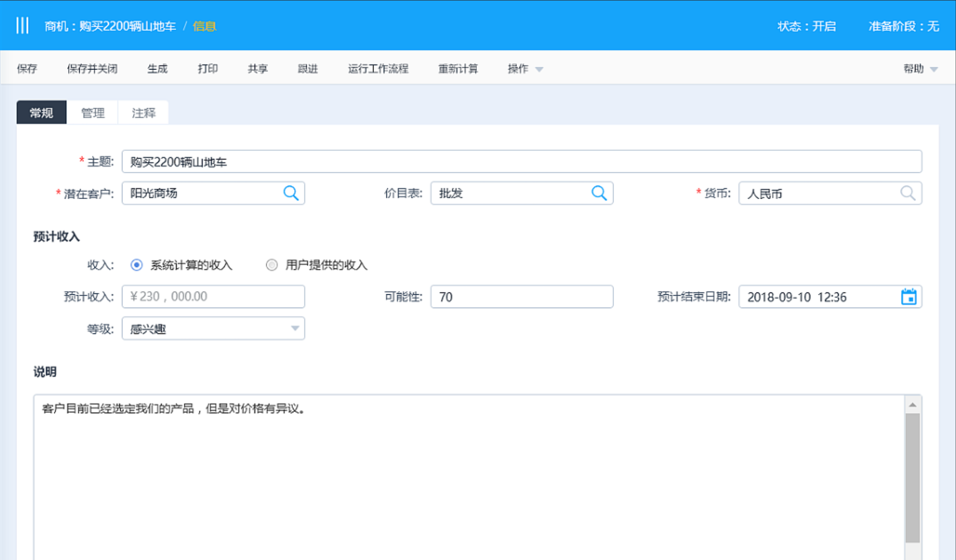The width and height of the screenshot is (956, 560).
Task: Click 保存并关闭 in the toolbar
Action: 92,69
